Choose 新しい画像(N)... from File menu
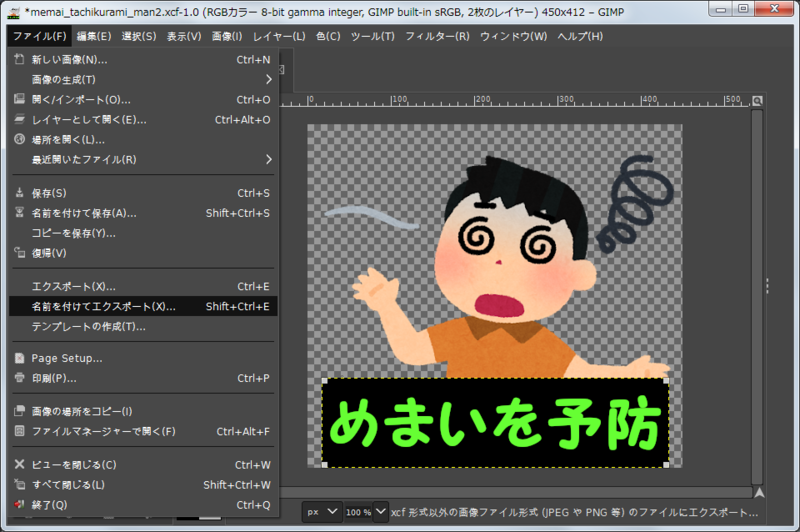The width and height of the screenshot is (800, 532). tap(143, 60)
